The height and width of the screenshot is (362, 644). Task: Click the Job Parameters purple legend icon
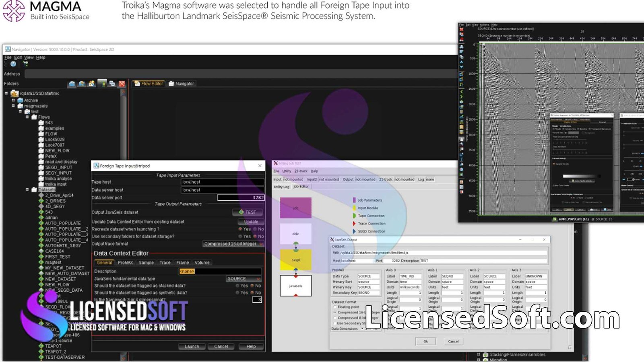tap(354, 200)
